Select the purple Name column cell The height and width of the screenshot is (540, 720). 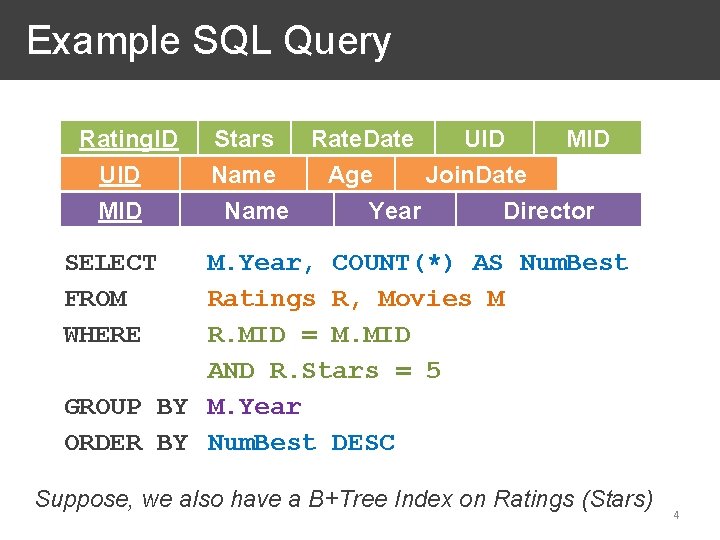pos(257,210)
